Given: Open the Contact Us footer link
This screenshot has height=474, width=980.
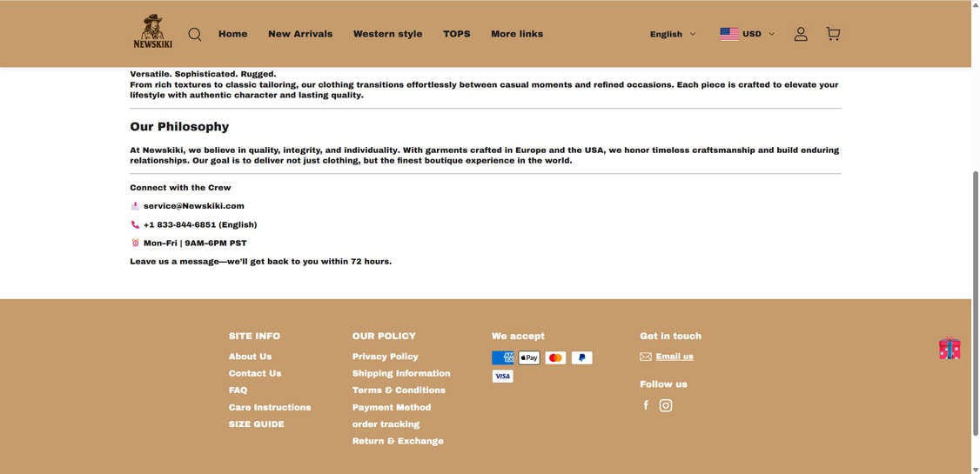Looking at the screenshot, I should [255, 373].
